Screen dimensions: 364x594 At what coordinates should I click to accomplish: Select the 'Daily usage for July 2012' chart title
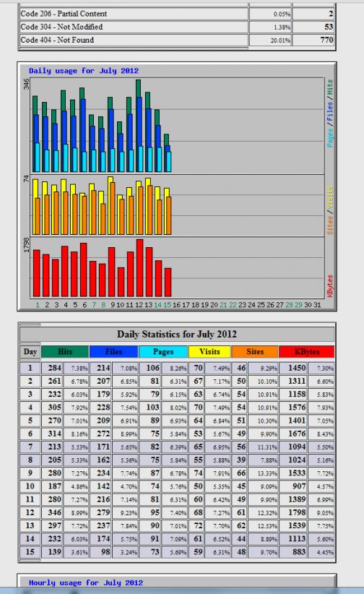pos(84,71)
